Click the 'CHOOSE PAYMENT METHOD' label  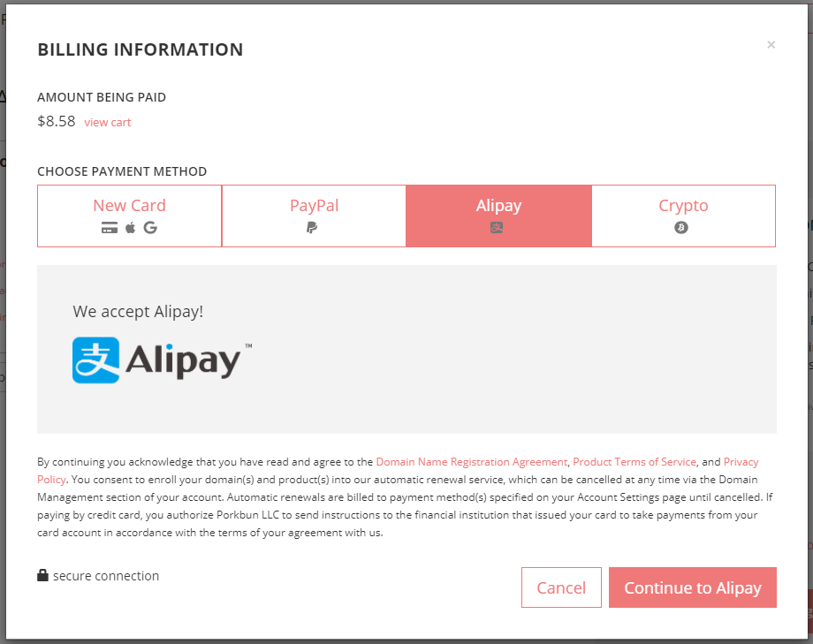[122, 171]
